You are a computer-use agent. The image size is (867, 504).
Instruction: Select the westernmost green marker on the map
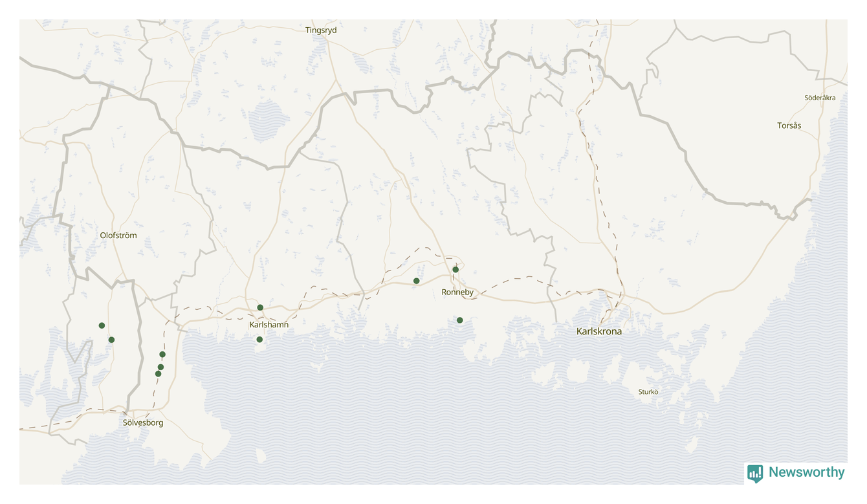click(102, 325)
